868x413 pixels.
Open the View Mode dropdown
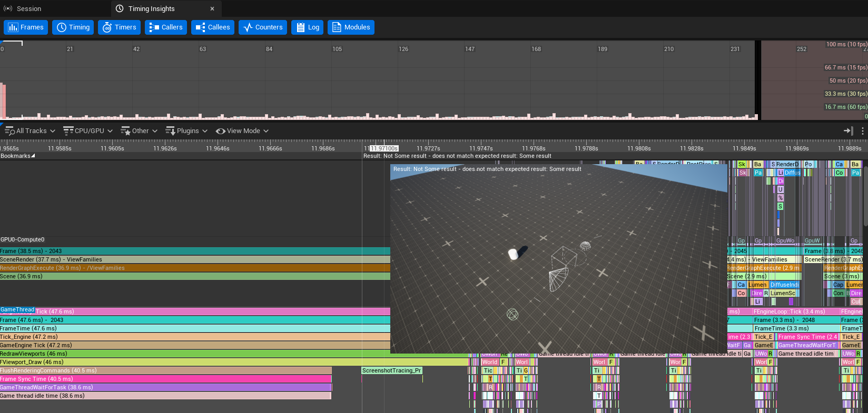click(x=242, y=131)
